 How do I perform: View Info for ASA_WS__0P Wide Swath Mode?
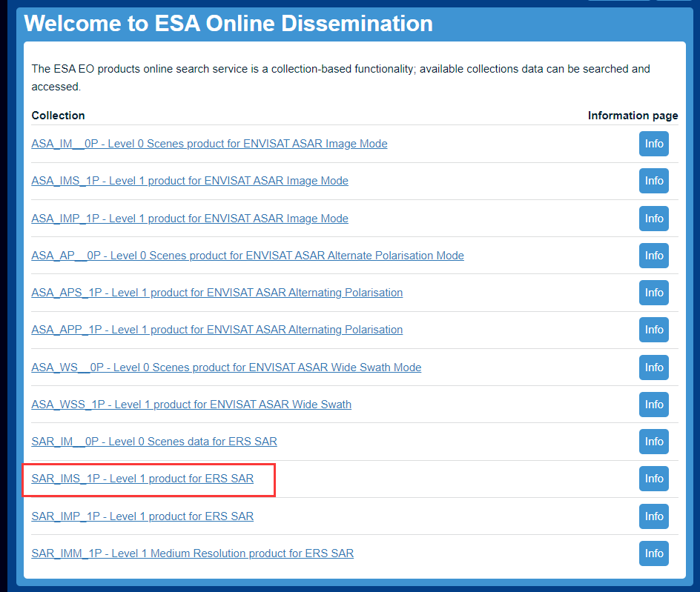click(654, 367)
